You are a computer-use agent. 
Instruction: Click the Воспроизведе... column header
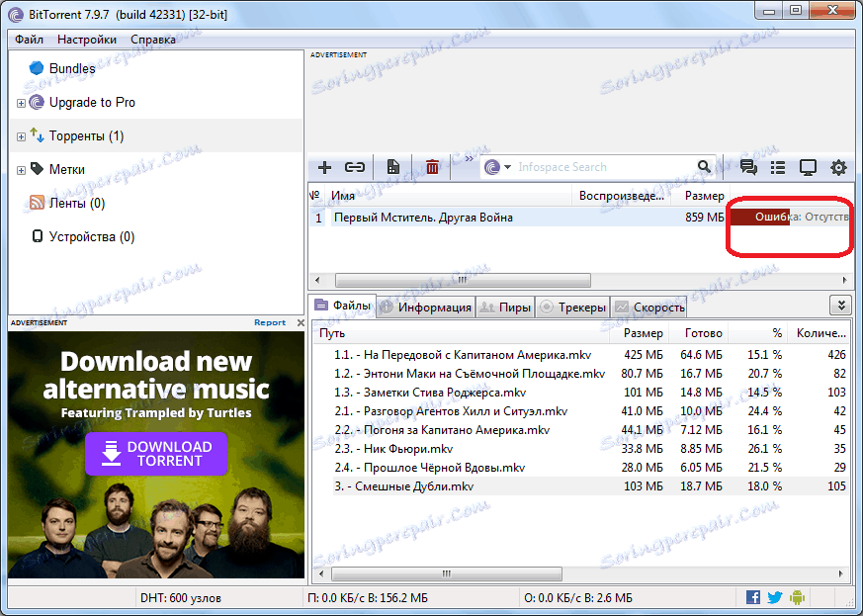click(622, 196)
